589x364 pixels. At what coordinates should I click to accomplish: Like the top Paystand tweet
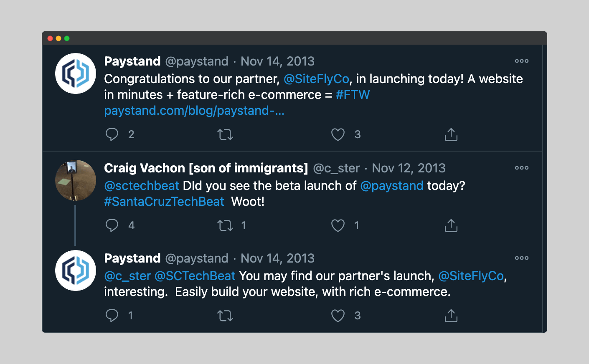338,134
